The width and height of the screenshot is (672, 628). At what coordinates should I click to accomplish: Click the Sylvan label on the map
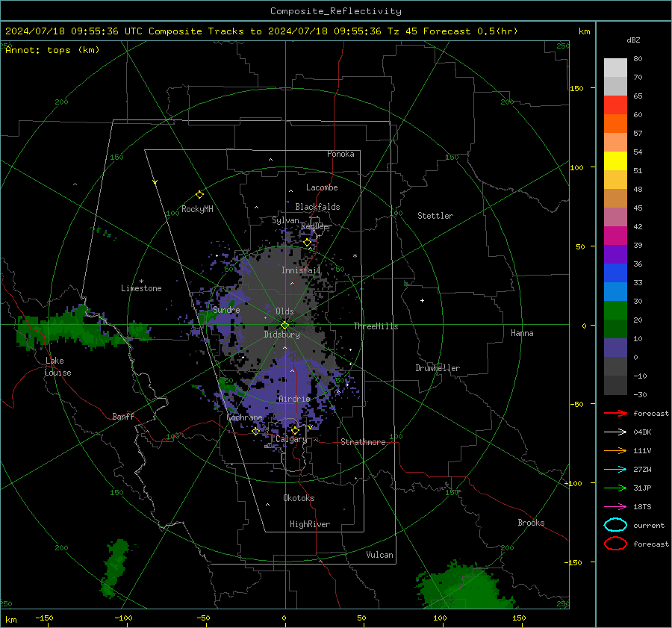coord(285,220)
